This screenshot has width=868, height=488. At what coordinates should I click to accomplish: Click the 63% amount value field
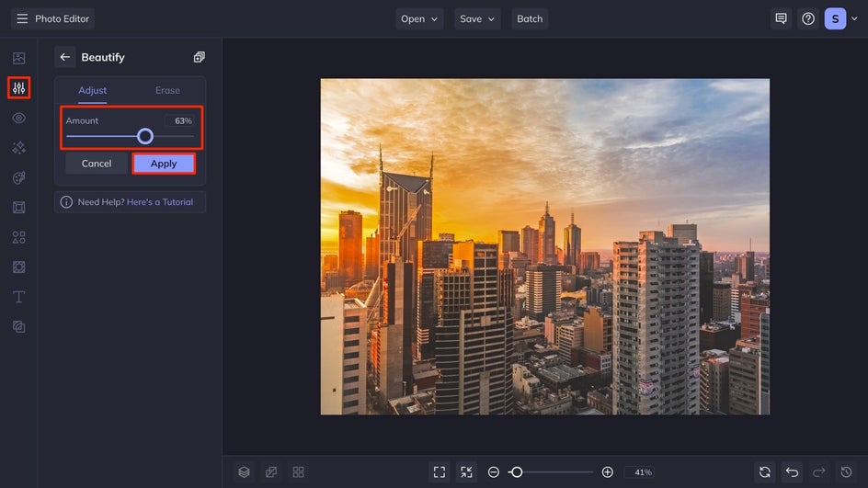coord(179,120)
